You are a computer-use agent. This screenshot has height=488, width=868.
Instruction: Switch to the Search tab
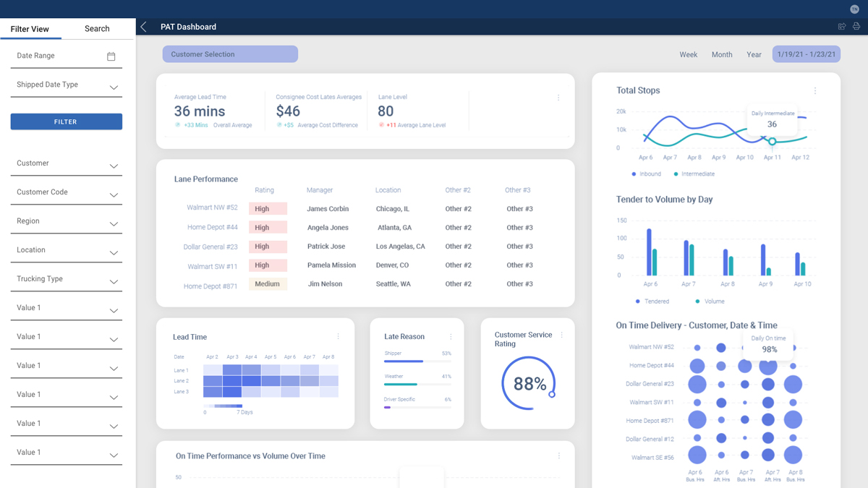pyautogui.click(x=97, y=29)
